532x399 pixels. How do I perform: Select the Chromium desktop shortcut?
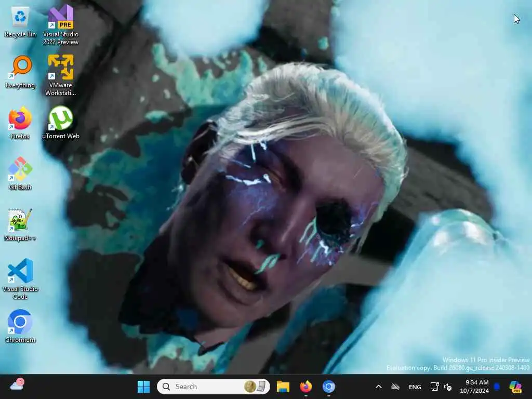20,326
